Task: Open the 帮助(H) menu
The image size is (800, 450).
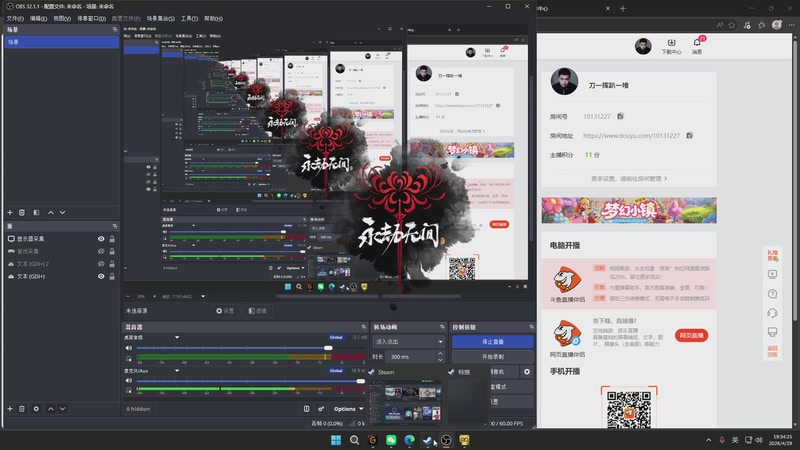Action: pos(213,18)
